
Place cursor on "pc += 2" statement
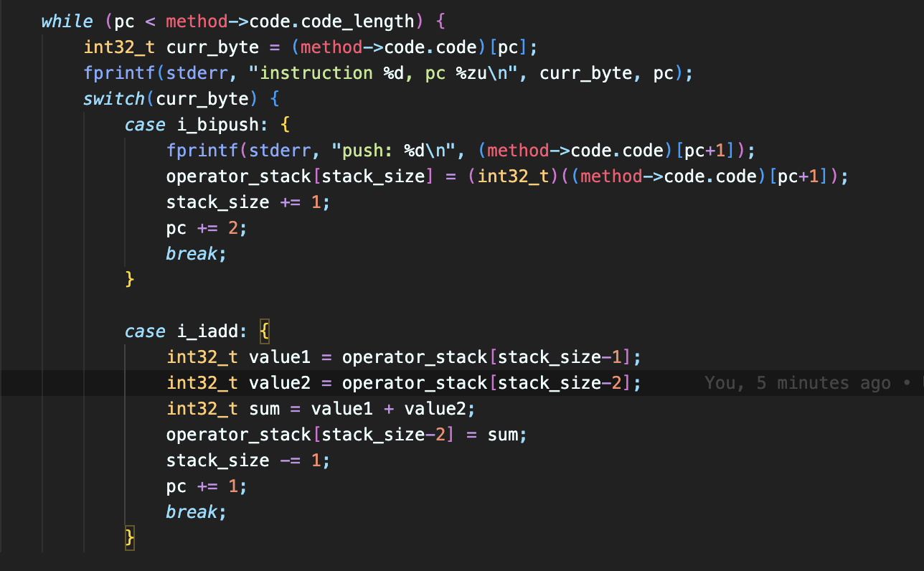tap(207, 228)
